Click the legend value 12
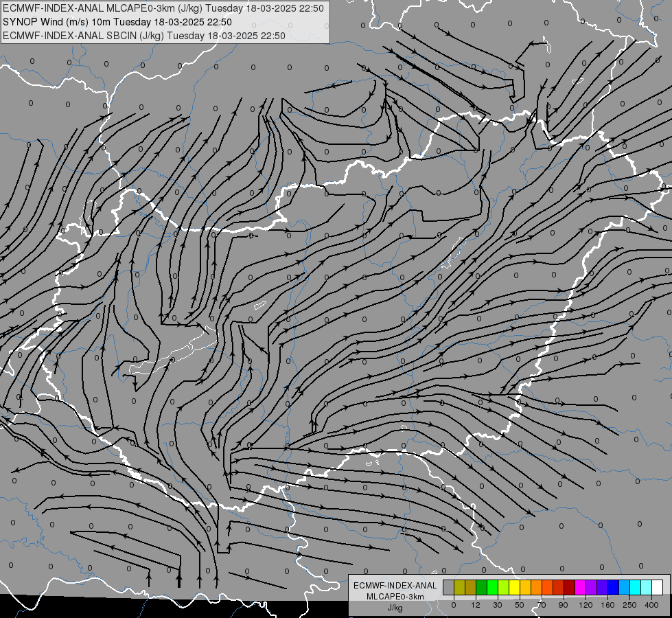672x618 pixels. click(x=476, y=605)
